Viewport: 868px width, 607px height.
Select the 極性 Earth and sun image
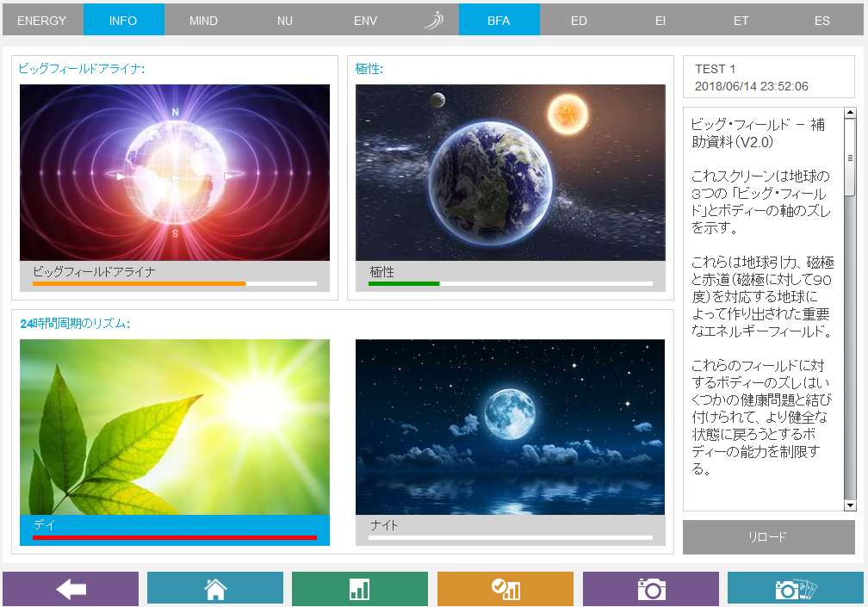click(511, 173)
